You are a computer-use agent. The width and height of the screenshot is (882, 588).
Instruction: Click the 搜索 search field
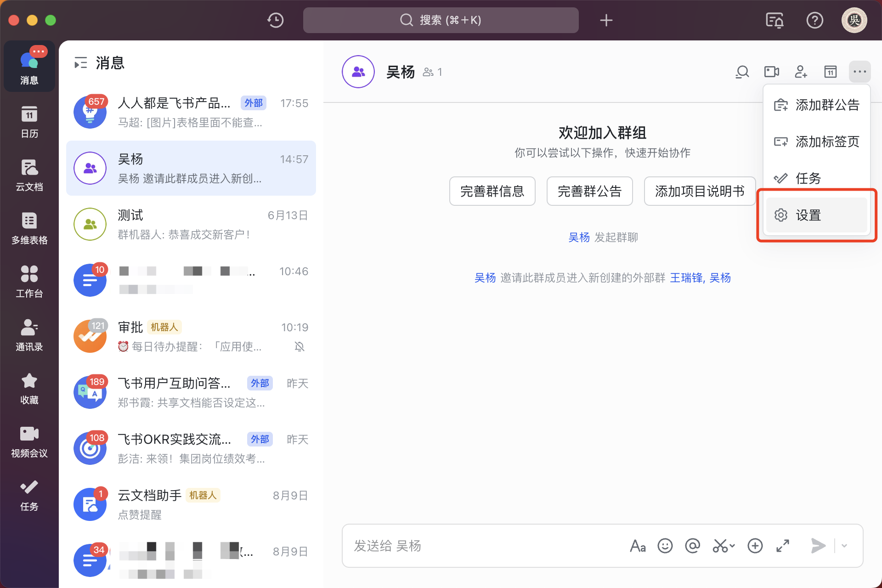(x=441, y=20)
